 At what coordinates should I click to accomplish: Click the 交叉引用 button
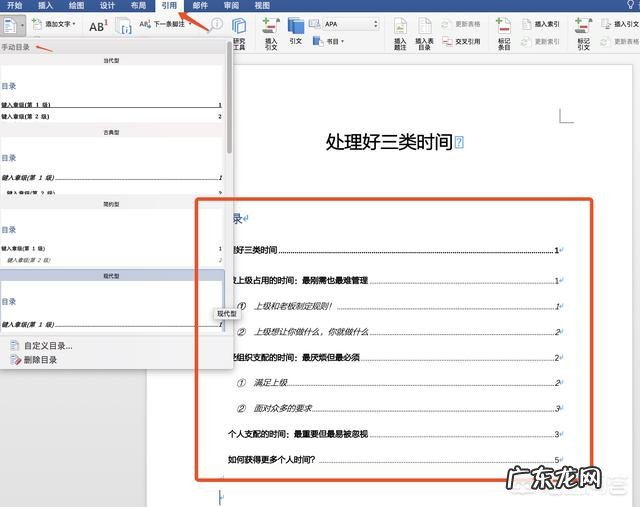click(462, 41)
